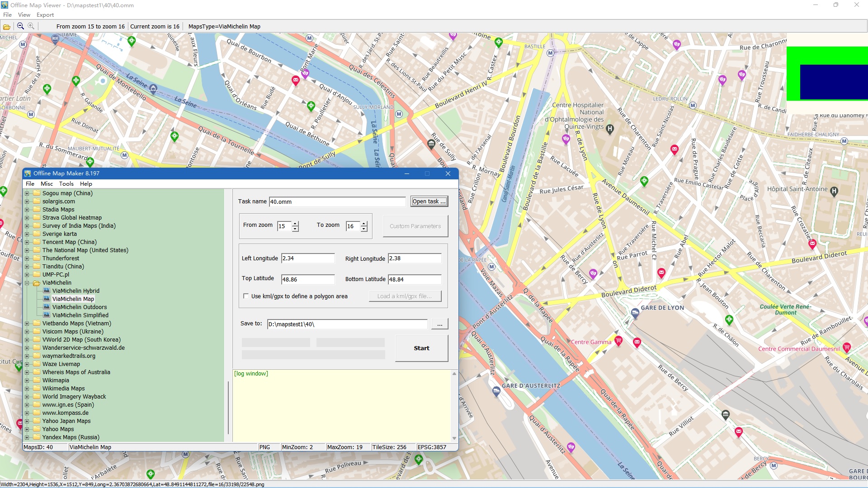
Task: Click Centre Gamma shopping marker on map
Action: tap(618, 340)
